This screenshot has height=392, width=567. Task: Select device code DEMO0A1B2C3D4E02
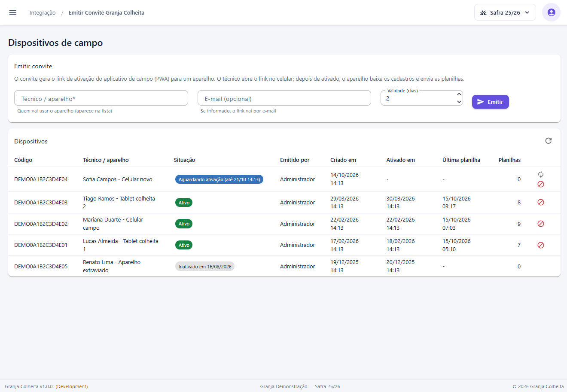[41, 224]
